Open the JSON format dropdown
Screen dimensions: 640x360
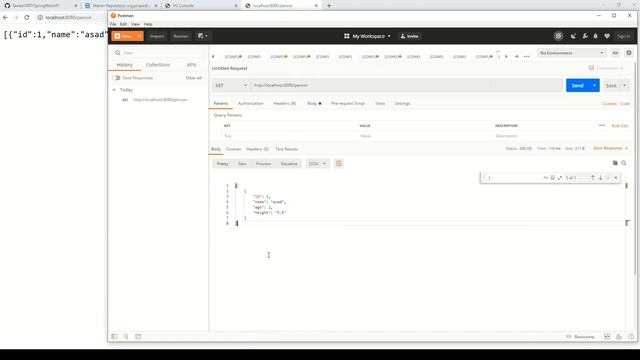coord(317,164)
